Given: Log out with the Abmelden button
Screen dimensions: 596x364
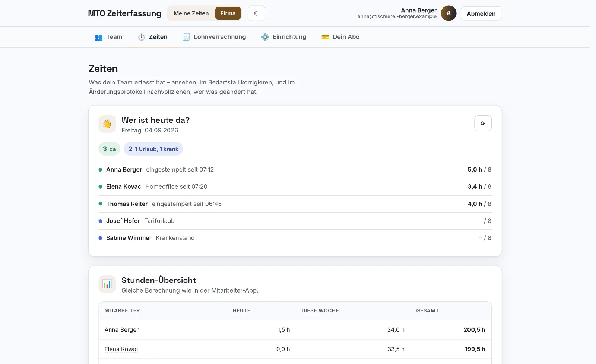Looking at the screenshot, I should tap(481, 13).
